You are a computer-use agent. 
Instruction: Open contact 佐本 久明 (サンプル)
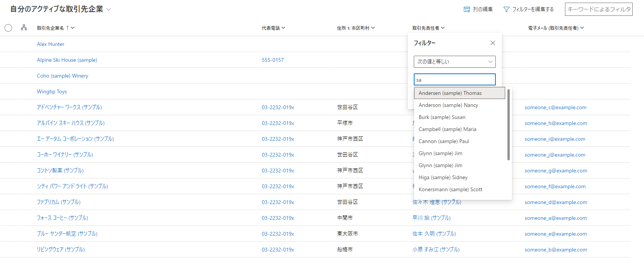(x=434, y=234)
